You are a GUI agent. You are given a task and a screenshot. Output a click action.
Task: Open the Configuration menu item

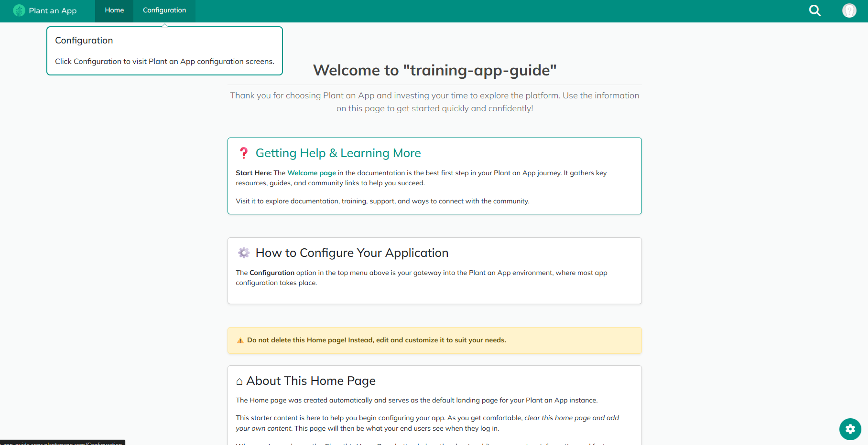point(164,10)
